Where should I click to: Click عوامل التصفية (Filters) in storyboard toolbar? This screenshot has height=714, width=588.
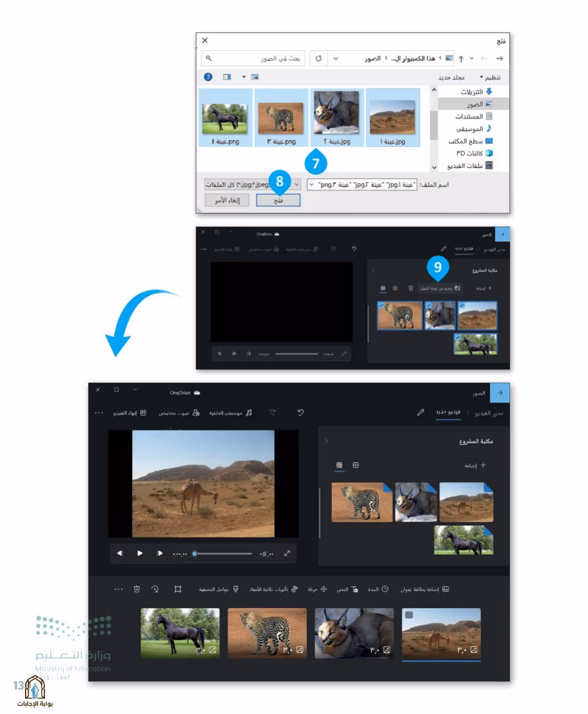pos(219,589)
